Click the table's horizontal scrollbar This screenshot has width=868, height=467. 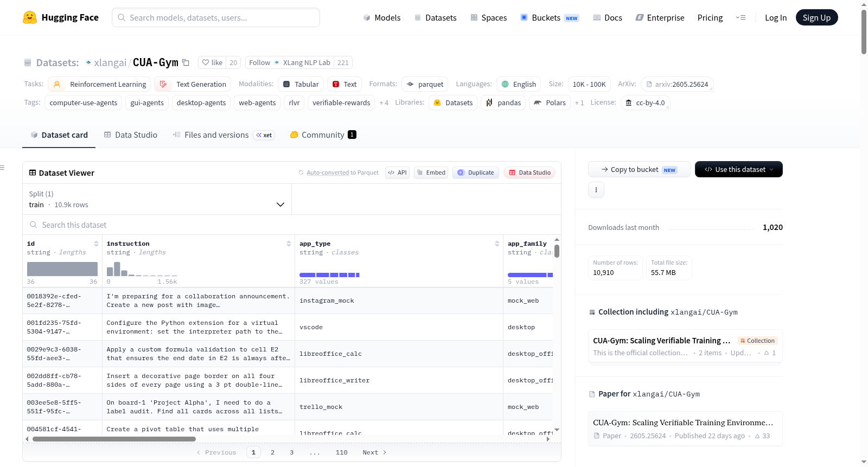tap(114, 439)
